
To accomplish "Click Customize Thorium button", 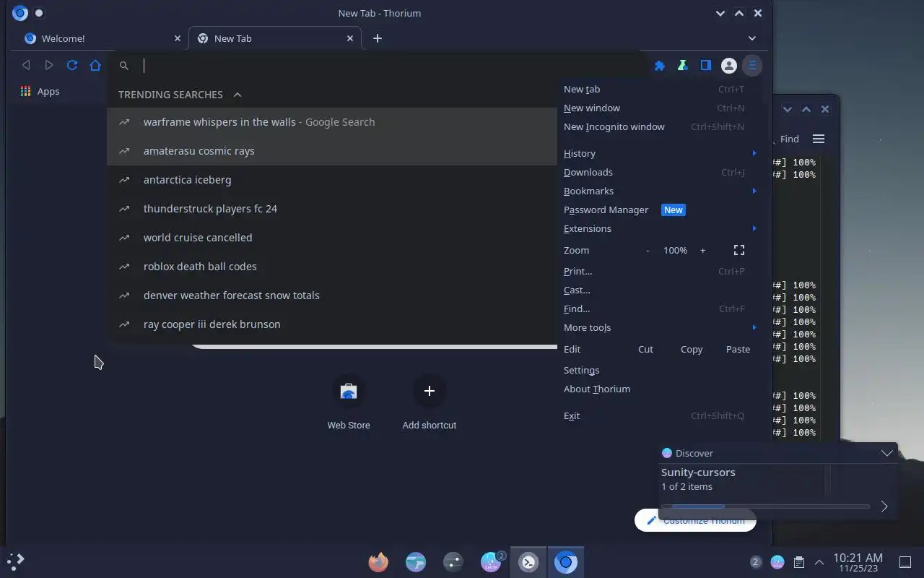I will coord(695,520).
